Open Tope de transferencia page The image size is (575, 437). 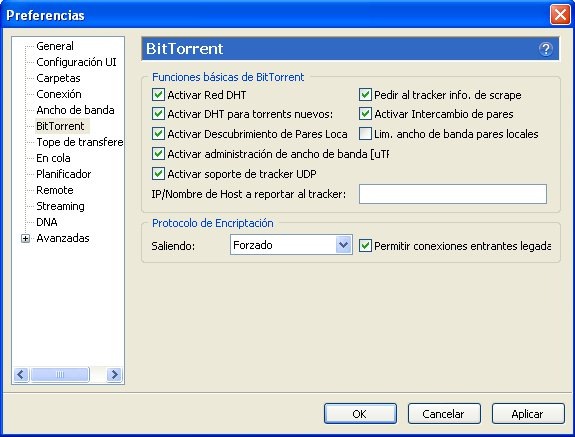click(80, 142)
